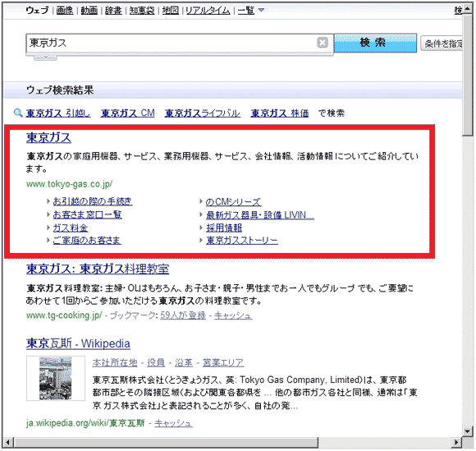Viewport: 476px width, 451px height.
Task: Open related search 東京ガス 株価
Action: tap(280, 113)
